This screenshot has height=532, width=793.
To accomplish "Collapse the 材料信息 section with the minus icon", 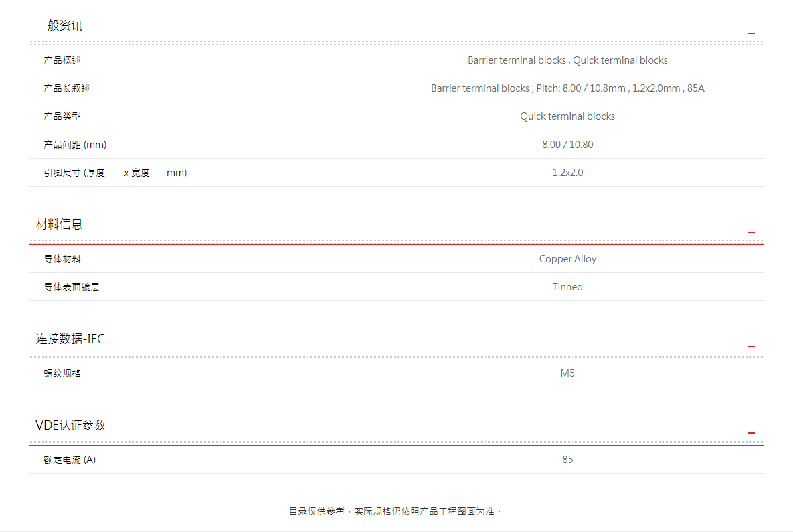I will tap(751, 232).
